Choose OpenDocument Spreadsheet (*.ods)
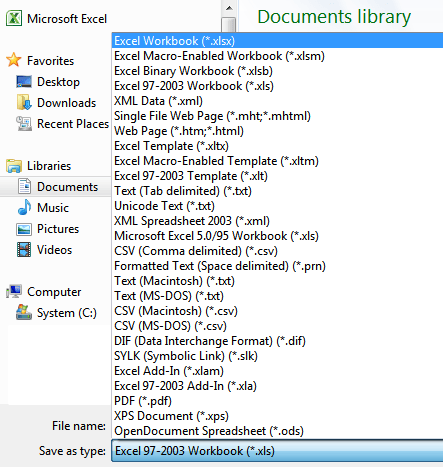Viewport: 443px width, 467px height. pyautogui.click(x=277, y=431)
